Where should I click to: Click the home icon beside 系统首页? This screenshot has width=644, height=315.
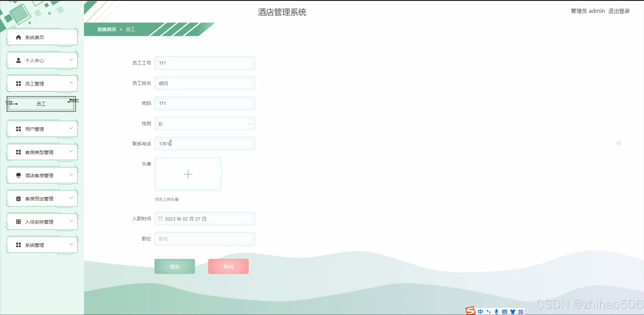click(x=18, y=37)
